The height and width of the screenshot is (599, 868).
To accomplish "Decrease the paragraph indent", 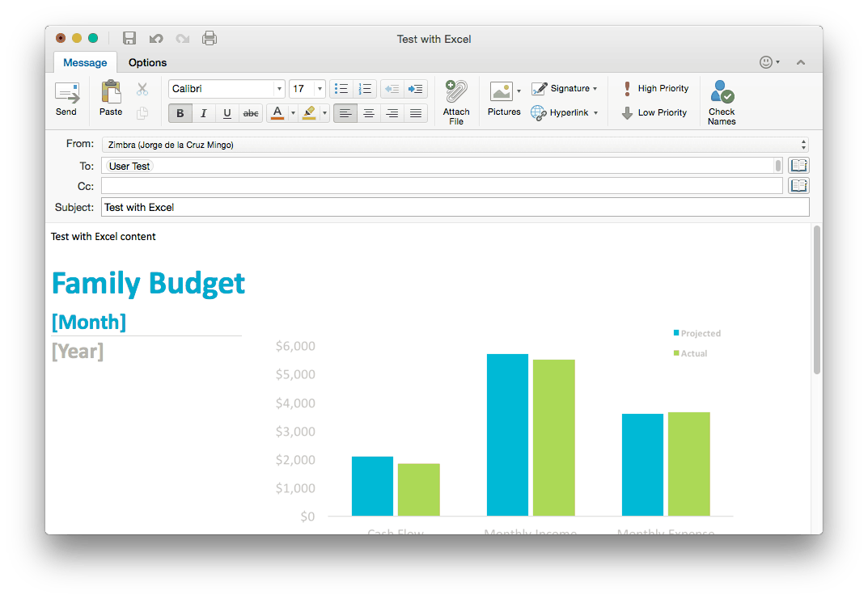I will (392, 88).
